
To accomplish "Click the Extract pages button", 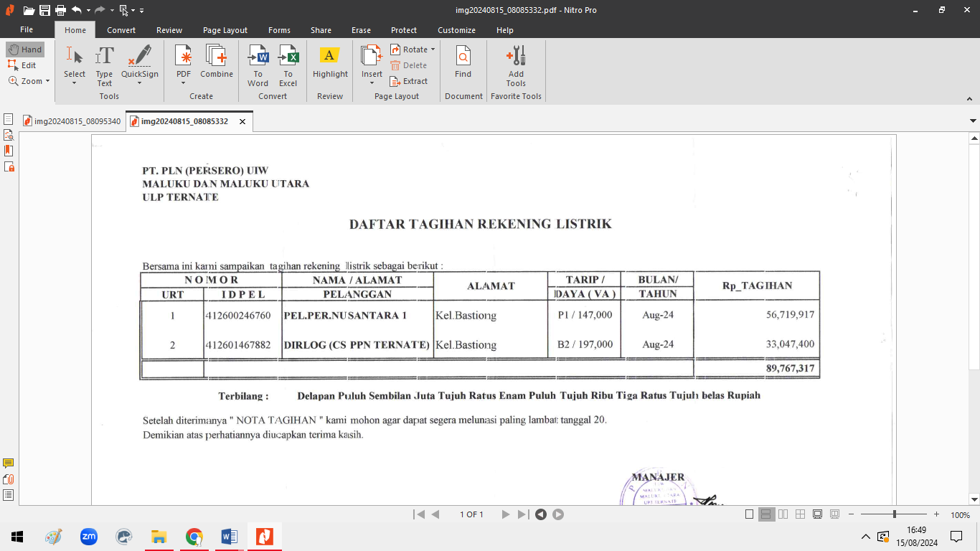I will 409,81.
